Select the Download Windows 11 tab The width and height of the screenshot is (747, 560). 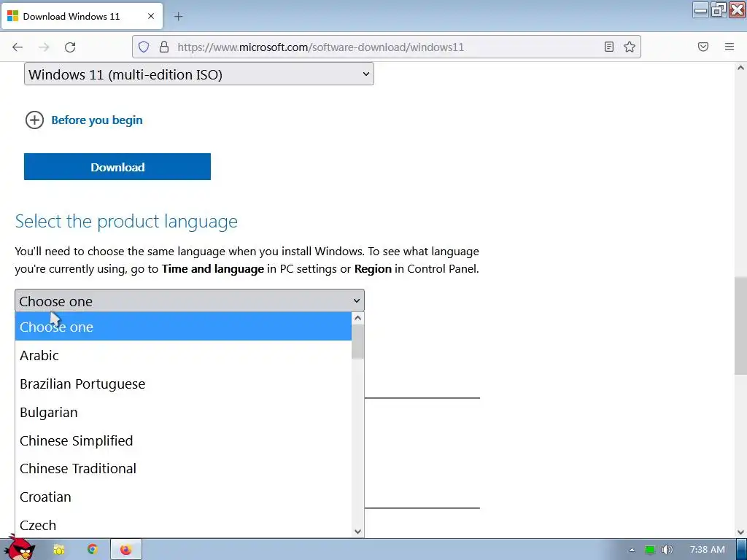pos(82,16)
